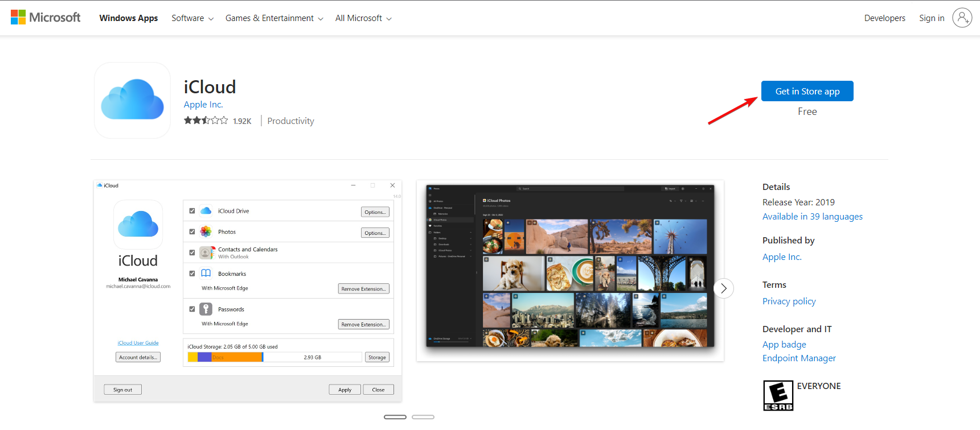Image resolution: width=980 pixels, height=430 pixels.
Task: Open Apple Inc. publisher link in Details
Action: [x=782, y=257]
